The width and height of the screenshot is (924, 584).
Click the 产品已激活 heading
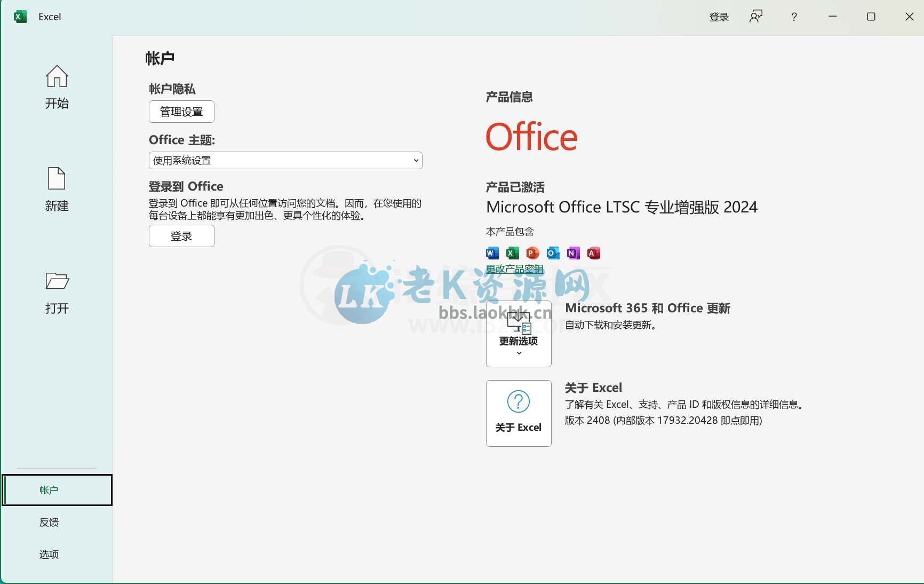pyautogui.click(x=515, y=187)
